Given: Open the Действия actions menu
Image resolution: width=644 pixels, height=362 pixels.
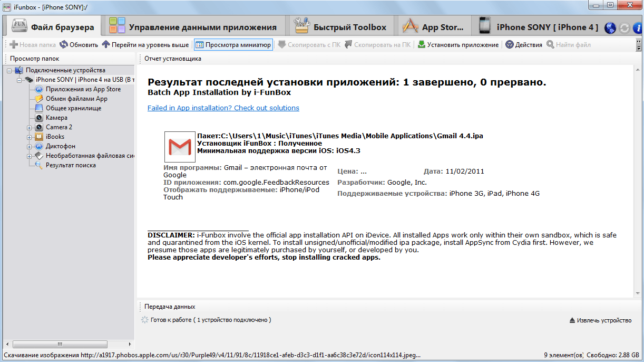Looking at the screenshot, I should point(524,45).
